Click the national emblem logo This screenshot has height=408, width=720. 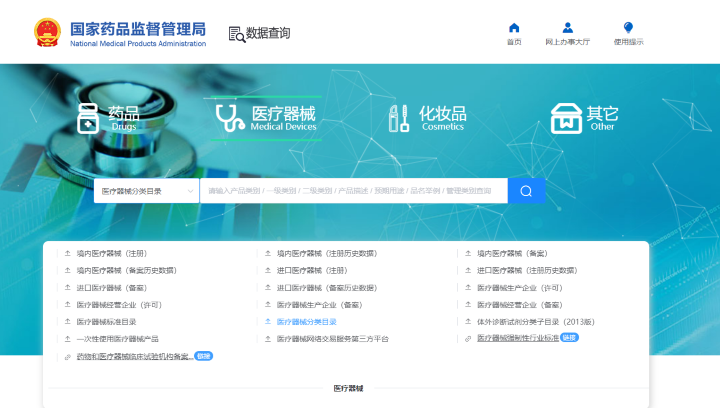pyautogui.click(x=47, y=32)
